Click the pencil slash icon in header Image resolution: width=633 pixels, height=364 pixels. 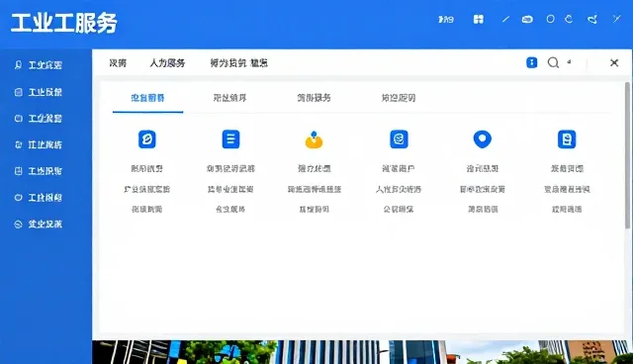505,19
